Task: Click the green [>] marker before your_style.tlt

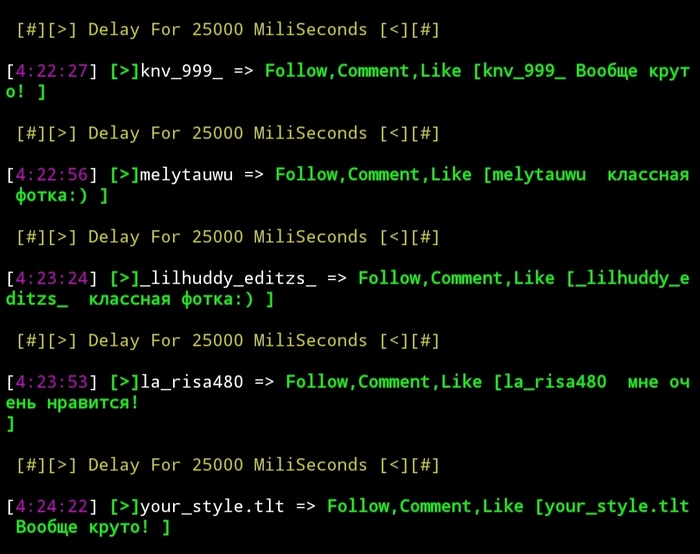Action: point(125,507)
